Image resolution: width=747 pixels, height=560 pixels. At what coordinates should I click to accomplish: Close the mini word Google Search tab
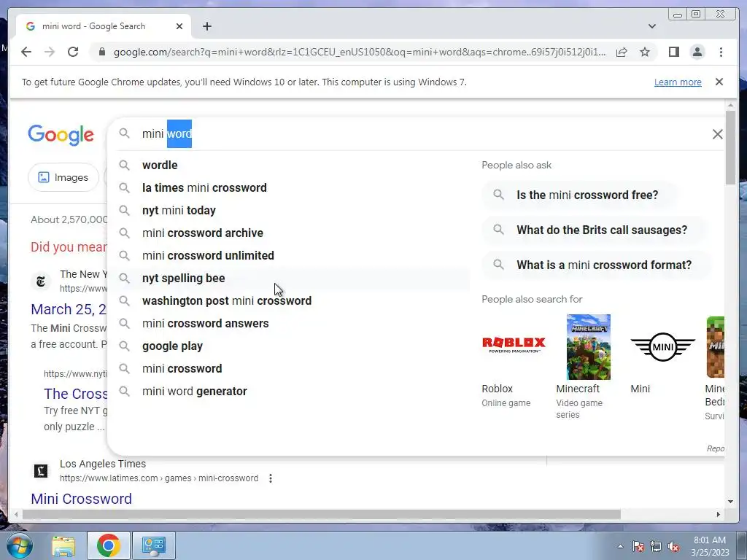[x=179, y=26]
